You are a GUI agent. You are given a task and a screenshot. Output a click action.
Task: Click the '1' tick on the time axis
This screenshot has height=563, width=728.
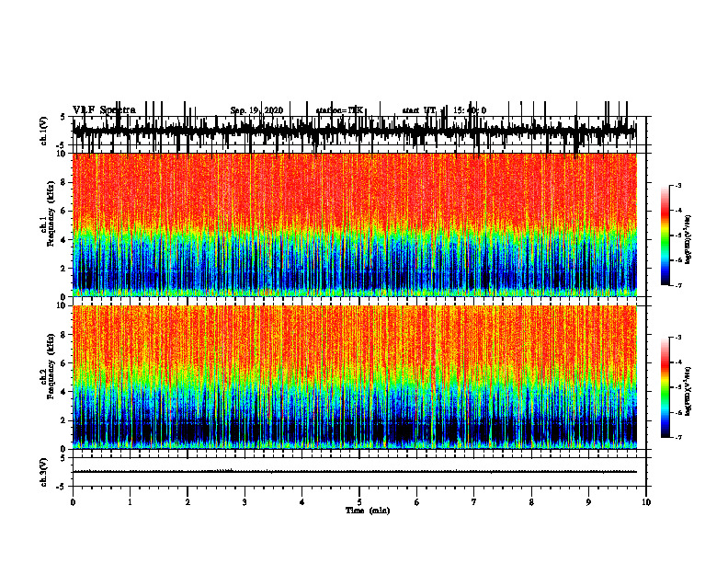130,502
